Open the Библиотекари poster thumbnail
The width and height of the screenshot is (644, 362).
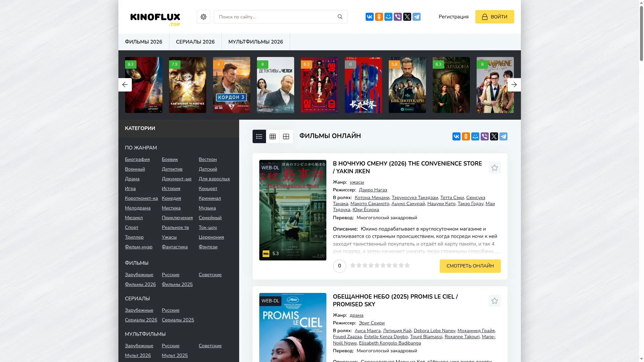click(x=407, y=85)
